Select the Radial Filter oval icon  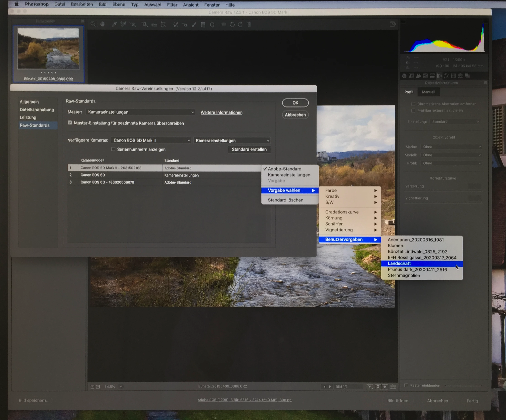pyautogui.click(x=212, y=24)
